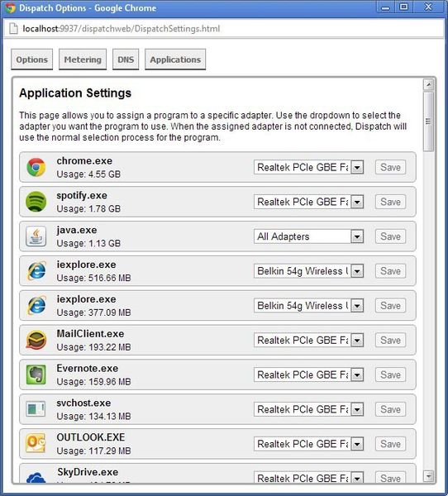
Task: Click Save for MailClient.exe
Action: [x=390, y=340]
